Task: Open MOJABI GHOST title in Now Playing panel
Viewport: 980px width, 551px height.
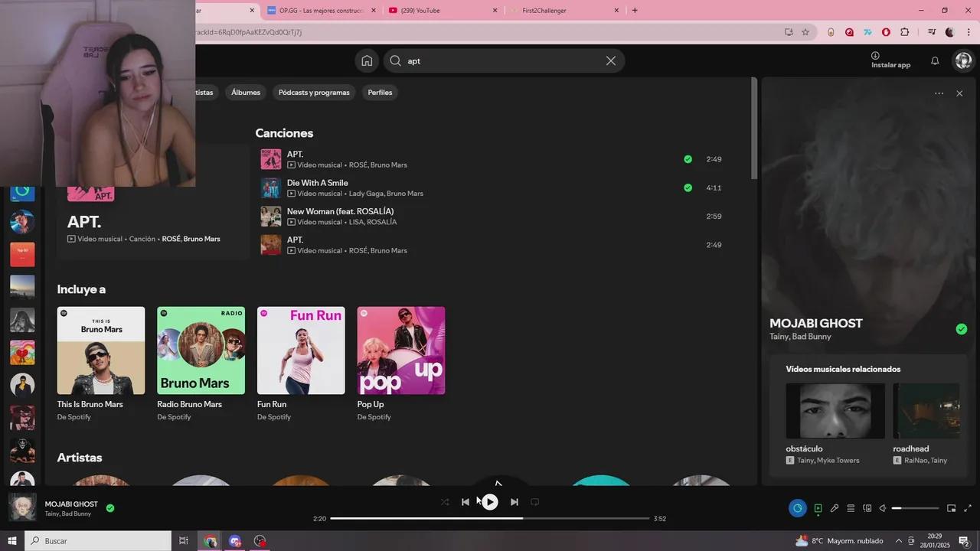Action: pyautogui.click(x=816, y=323)
